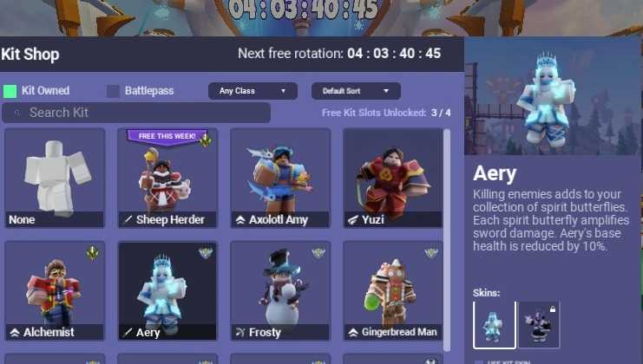Click inside the Search Kit field
643x364 pixels.
[x=136, y=113]
